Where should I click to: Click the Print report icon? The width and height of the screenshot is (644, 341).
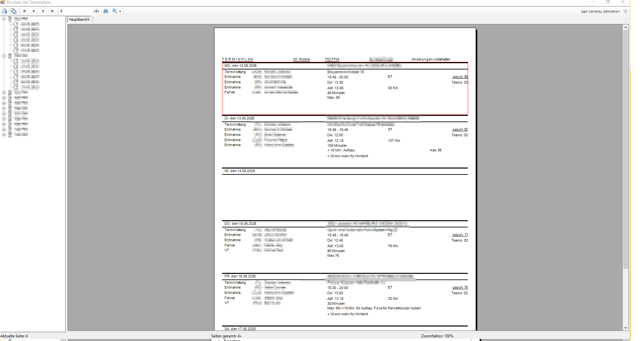tap(5, 11)
